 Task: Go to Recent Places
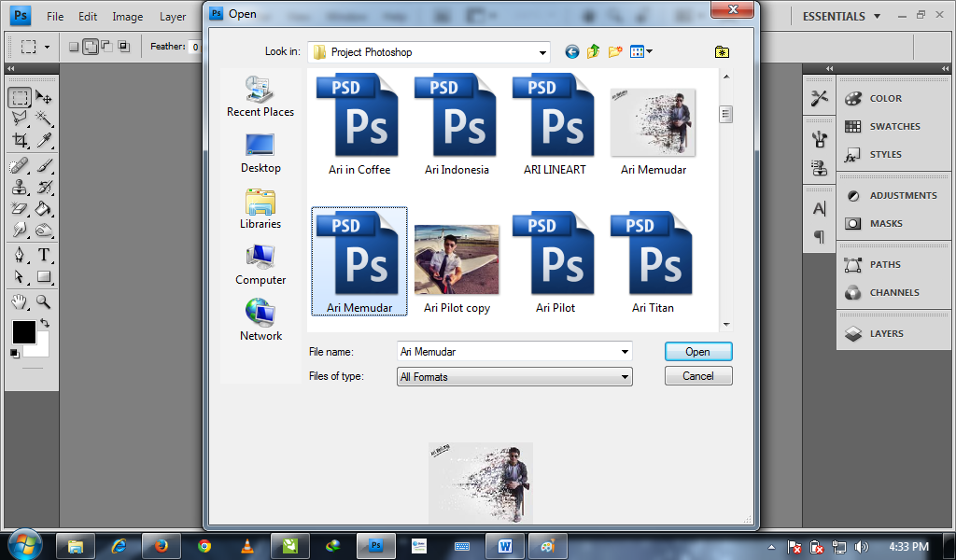tap(260, 96)
